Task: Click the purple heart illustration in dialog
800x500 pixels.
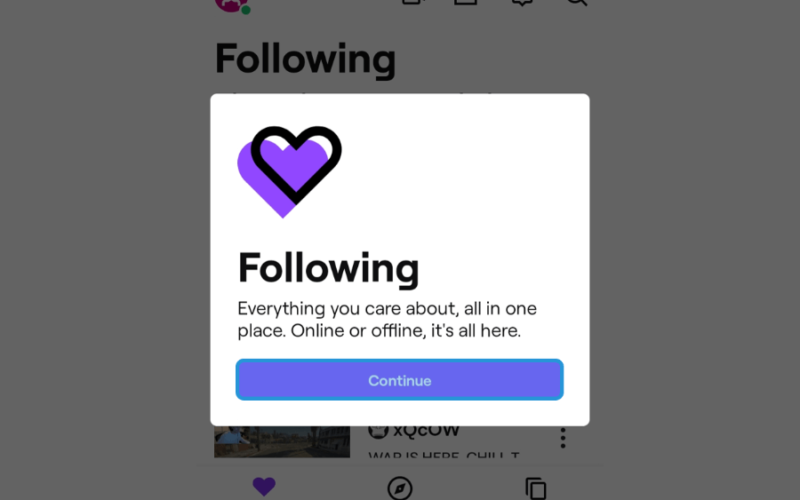Action: click(x=289, y=172)
